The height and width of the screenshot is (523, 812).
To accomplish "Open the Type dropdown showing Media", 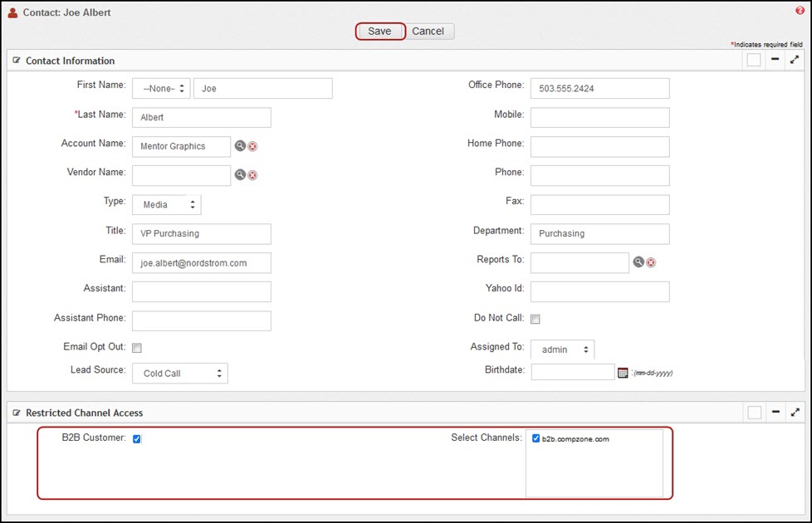I will point(166,204).
